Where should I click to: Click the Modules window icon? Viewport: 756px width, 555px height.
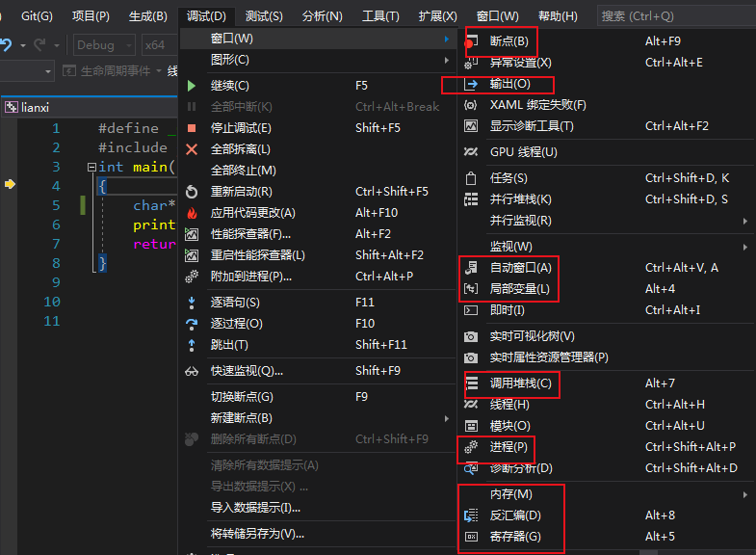point(471,426)
